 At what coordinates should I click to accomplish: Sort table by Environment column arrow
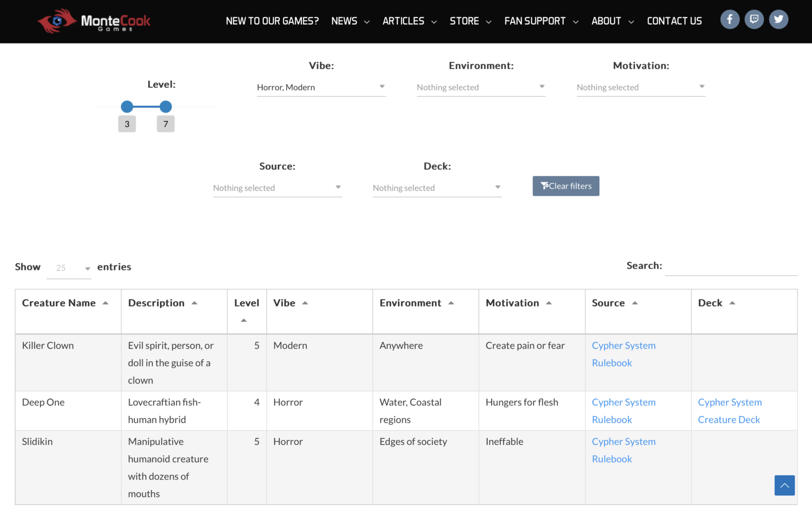[x=451, y=303]
